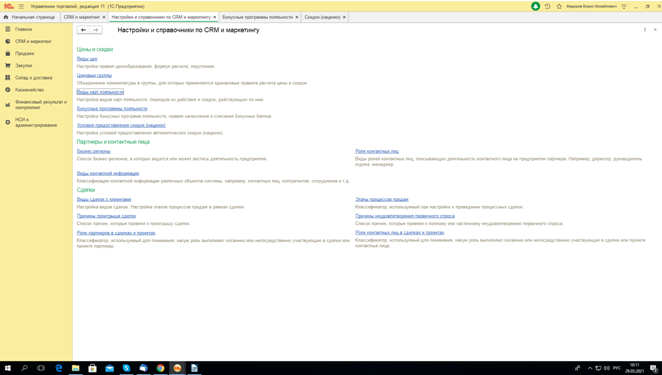Viewport: 662px width, 375px height.
Task: Launch Edge browser from taskbar
Action: click(x=59, y=368)
